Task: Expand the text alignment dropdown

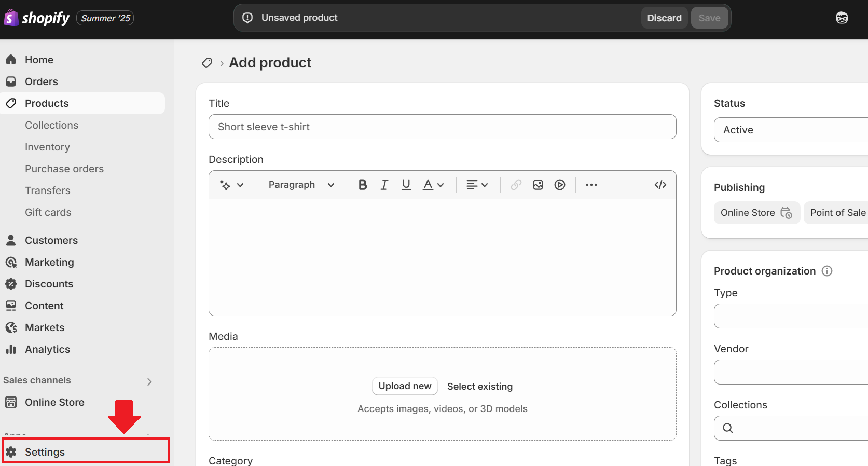Action: (477, 185)
